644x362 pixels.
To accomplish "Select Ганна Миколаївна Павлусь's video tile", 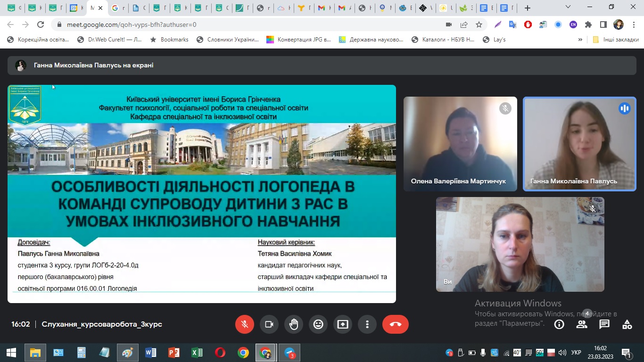I will tap(579, 144).
